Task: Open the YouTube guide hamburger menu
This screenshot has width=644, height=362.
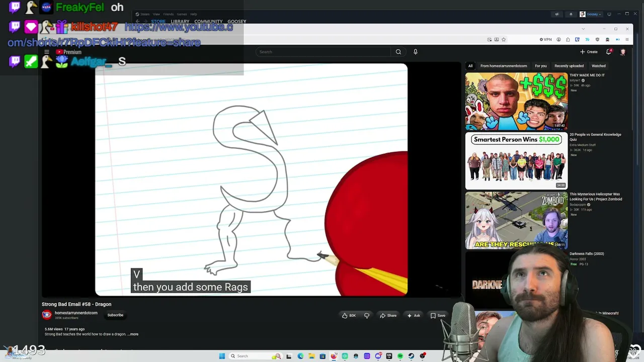Action: pos(47,52)
